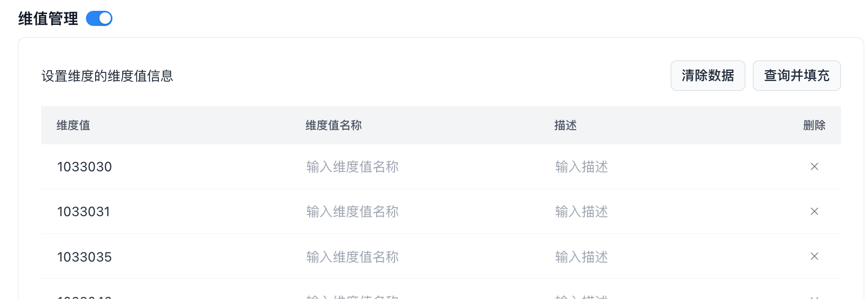Image resolution: width=868 pixels, height=308 pixels.
Task: Click on the 1033035 value cell
Action: [84, 257]
